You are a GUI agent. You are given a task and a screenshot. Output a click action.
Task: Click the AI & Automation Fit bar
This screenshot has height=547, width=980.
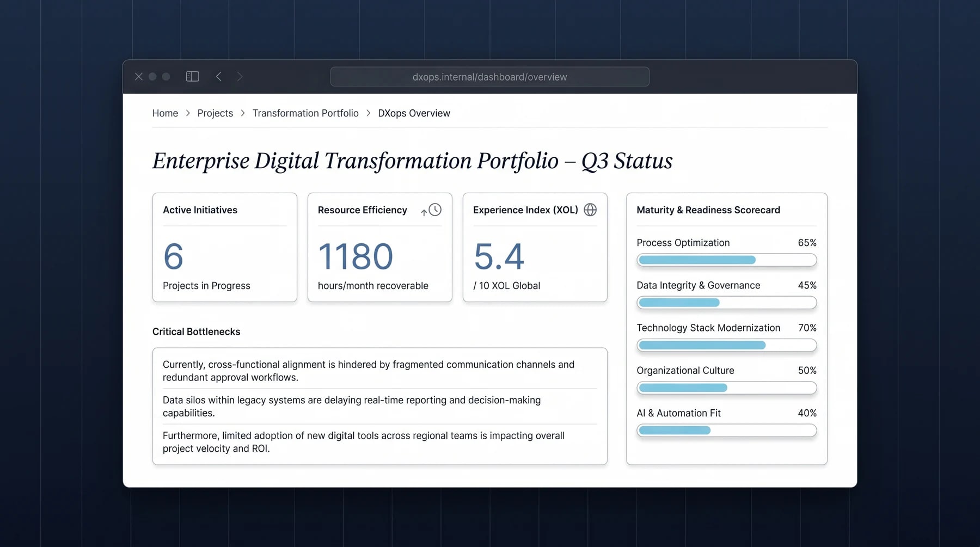coord(726,431)
